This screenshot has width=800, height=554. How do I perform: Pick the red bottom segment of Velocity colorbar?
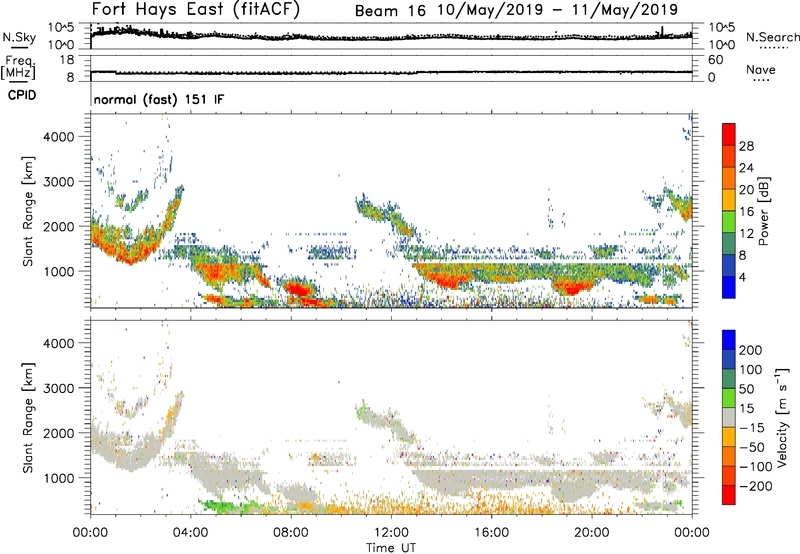click(729, 495)
